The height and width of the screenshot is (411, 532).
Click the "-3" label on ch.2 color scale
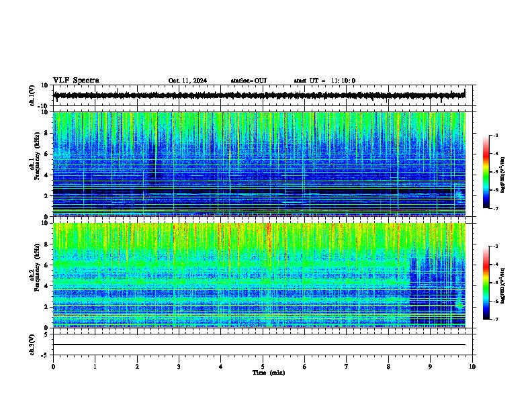coord(495,246)
